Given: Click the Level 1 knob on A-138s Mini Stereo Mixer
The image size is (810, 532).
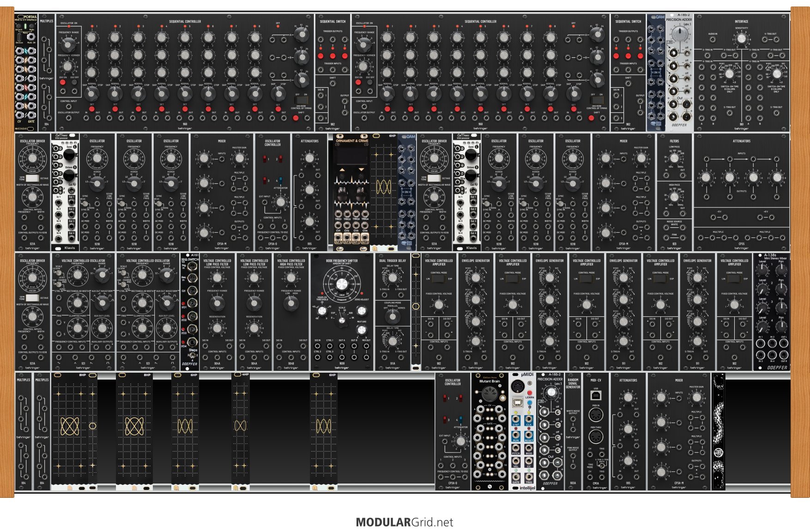Looking at the screenshot, I should click(762, 271).
